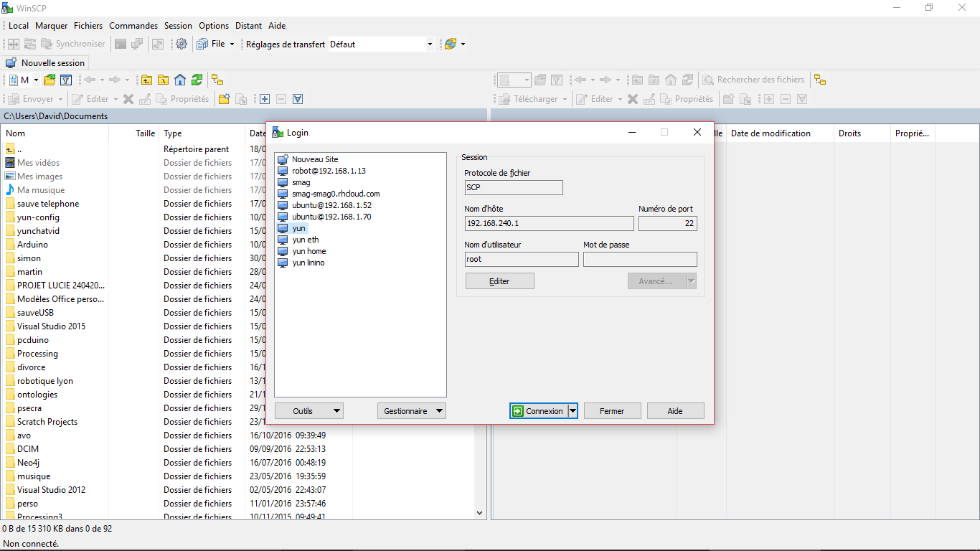Open the Protocole de fichier SCP dropdown

click(x=514, y=187)
